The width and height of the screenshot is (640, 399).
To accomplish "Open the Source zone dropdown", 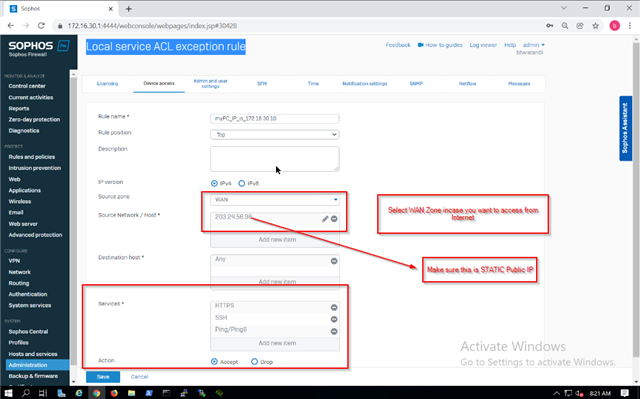I will 275,200.
